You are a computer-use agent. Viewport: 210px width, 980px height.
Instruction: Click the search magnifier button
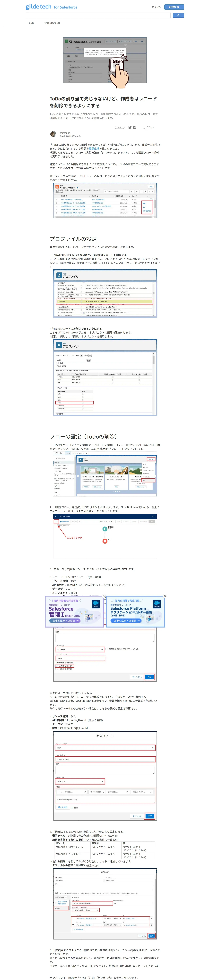178,16
